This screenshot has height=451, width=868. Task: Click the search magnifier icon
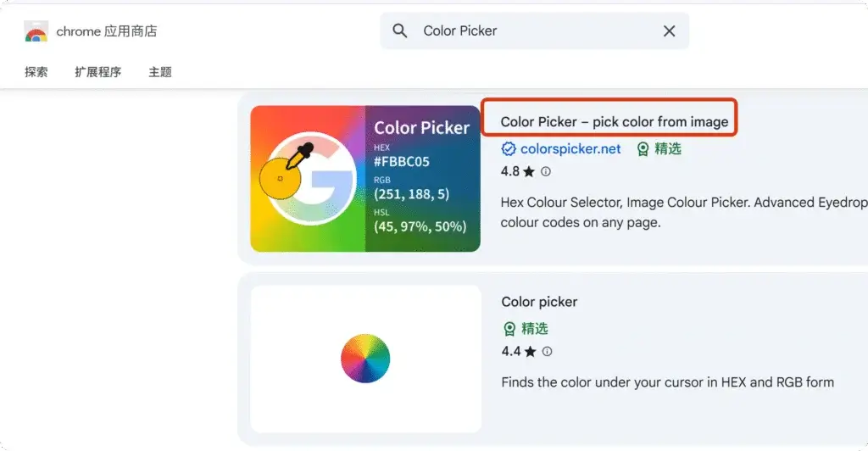point(400,31)
